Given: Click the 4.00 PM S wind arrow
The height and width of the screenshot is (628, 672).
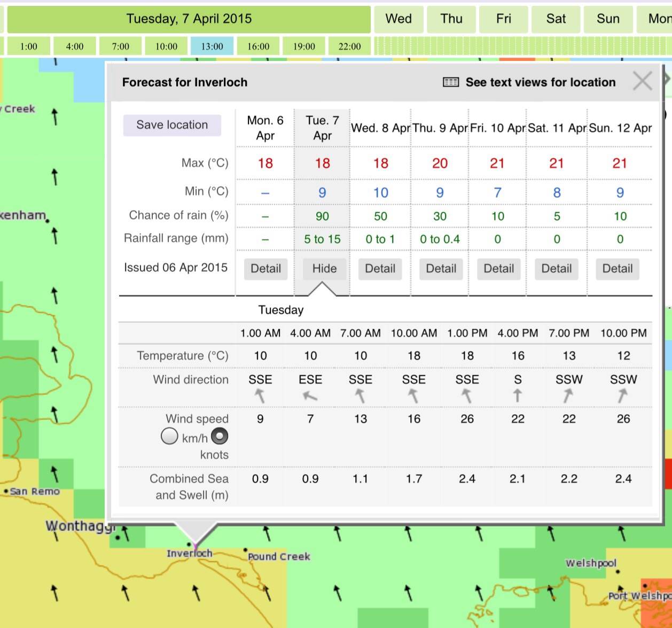Looking at the screenshot, I should [517, 396].
